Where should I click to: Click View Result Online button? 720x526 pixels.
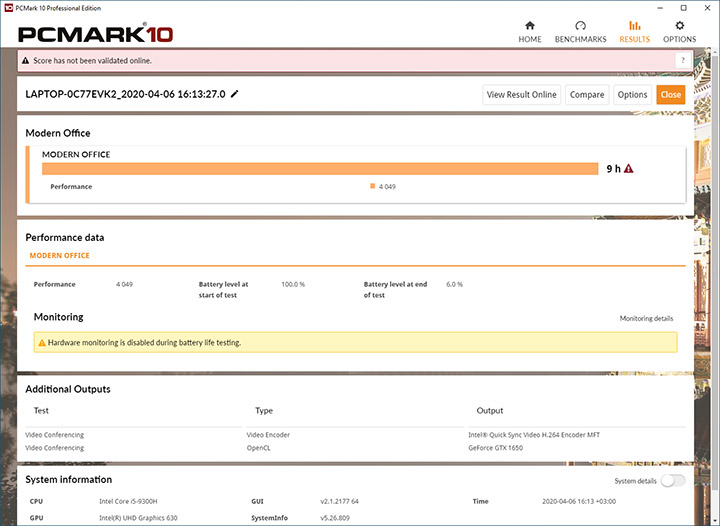522,95
